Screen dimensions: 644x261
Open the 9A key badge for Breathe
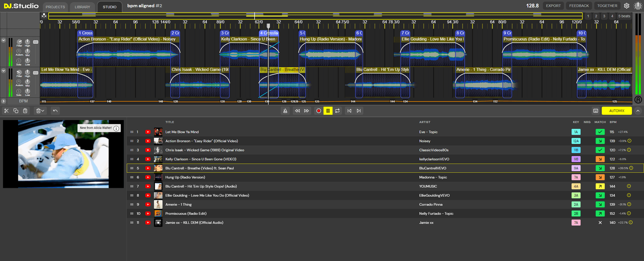point(576,168)
